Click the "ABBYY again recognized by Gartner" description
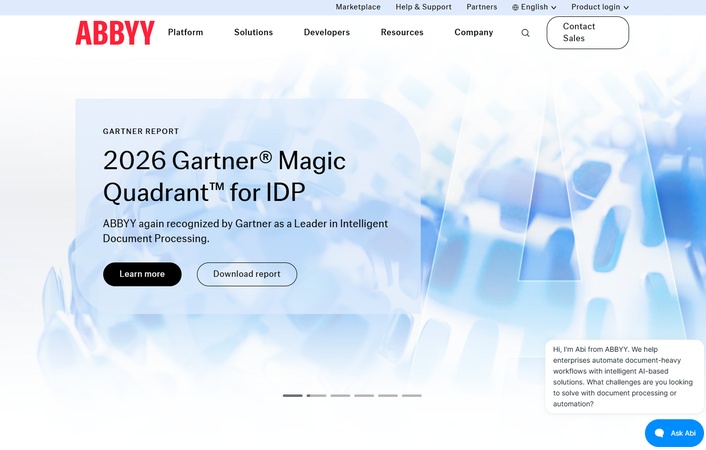 tap(245, 231)
